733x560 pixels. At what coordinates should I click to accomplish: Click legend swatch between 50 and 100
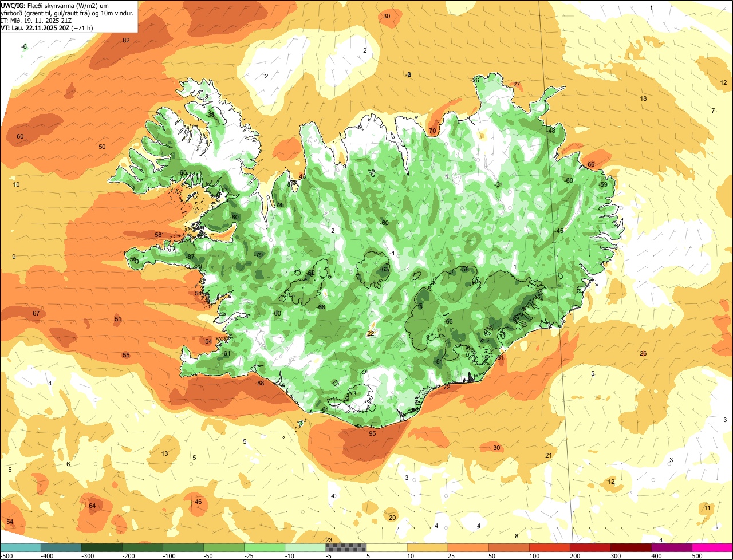(x=509, y=547)
